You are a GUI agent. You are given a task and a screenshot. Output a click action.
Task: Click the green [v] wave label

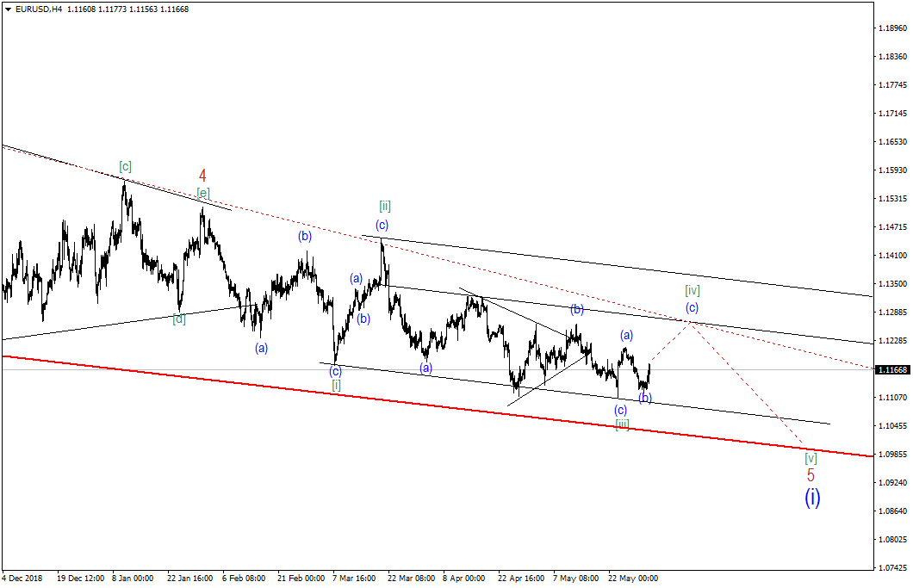811,458
